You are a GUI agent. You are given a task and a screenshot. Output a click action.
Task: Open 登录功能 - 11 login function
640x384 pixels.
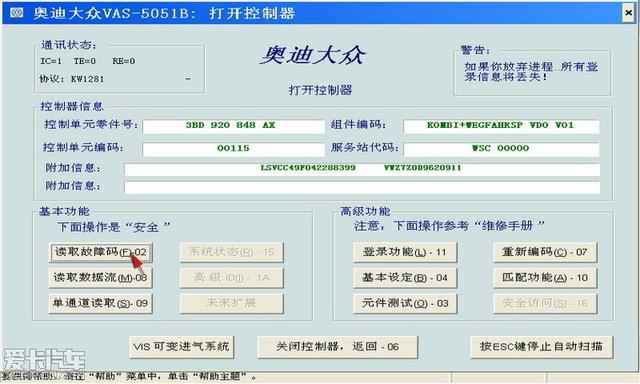405,252
